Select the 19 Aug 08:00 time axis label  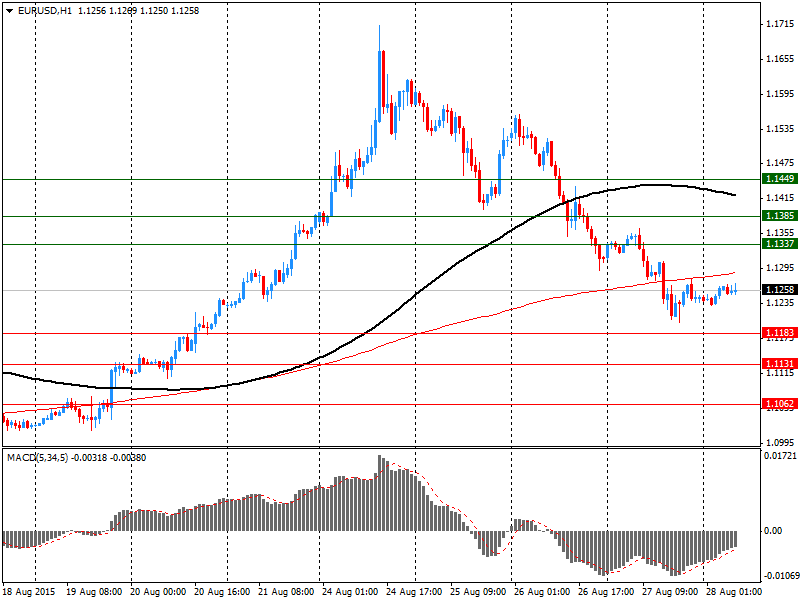tap(94, 592)
